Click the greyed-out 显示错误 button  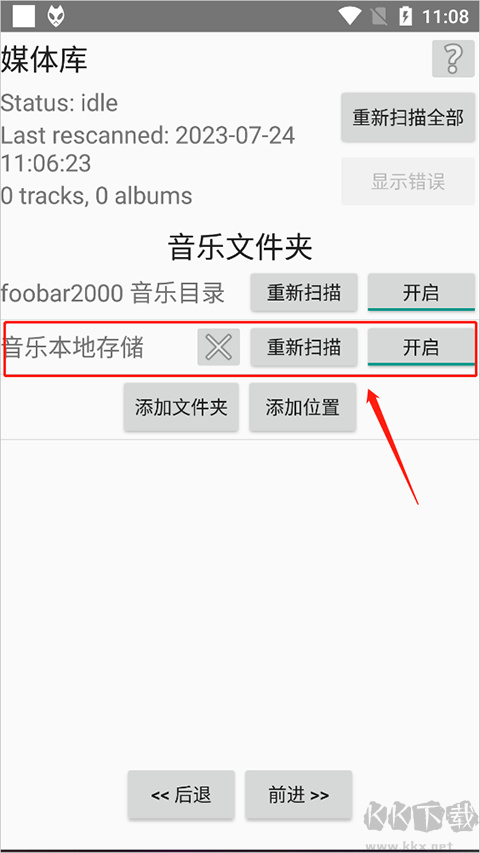tap(408, 181)
